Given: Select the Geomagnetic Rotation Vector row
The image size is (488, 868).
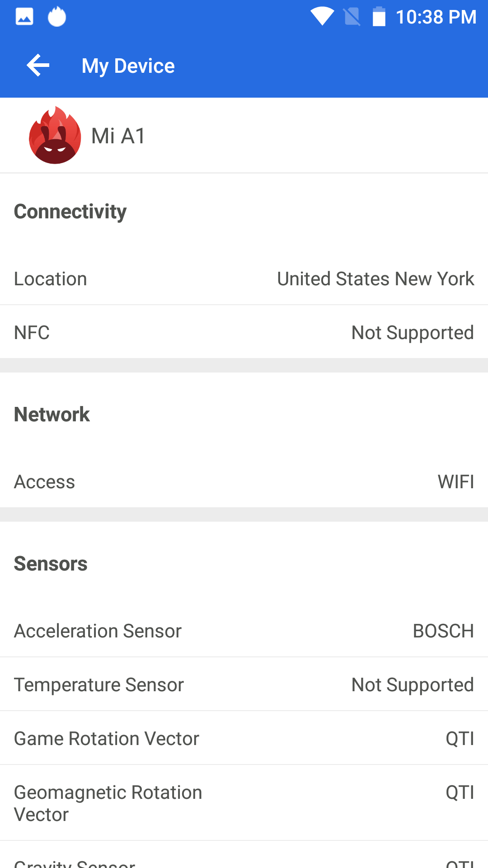Looking at the screenshot, I should click(244, 803).
